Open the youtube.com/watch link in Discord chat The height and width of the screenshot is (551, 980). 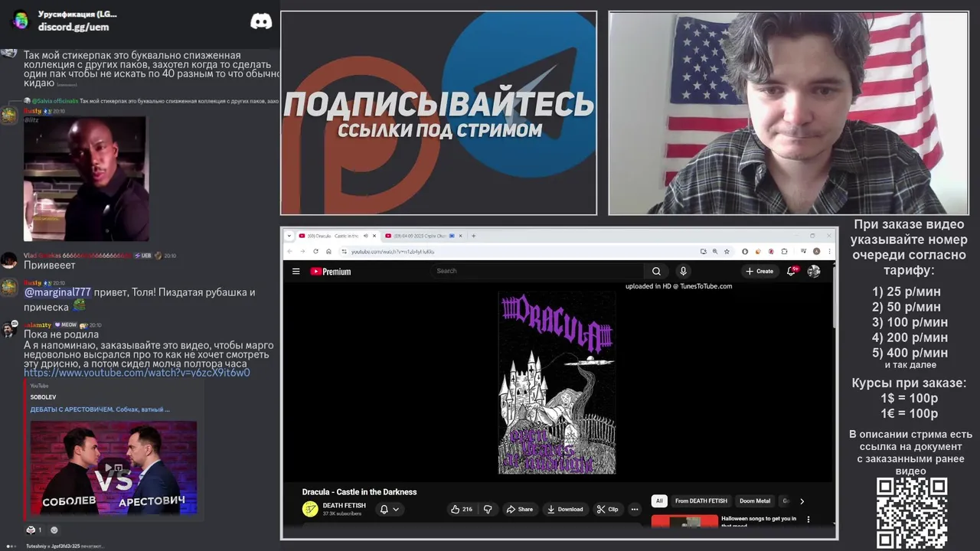tap(136, 373)
